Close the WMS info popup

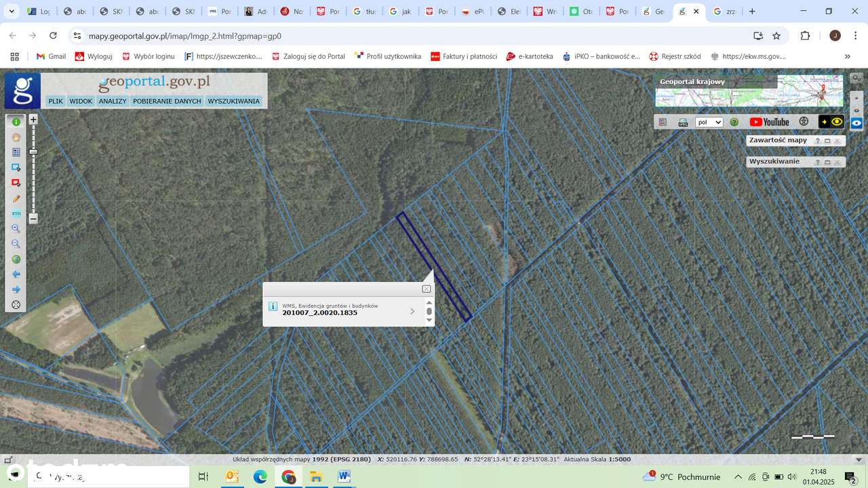click(x=427, y=289)
